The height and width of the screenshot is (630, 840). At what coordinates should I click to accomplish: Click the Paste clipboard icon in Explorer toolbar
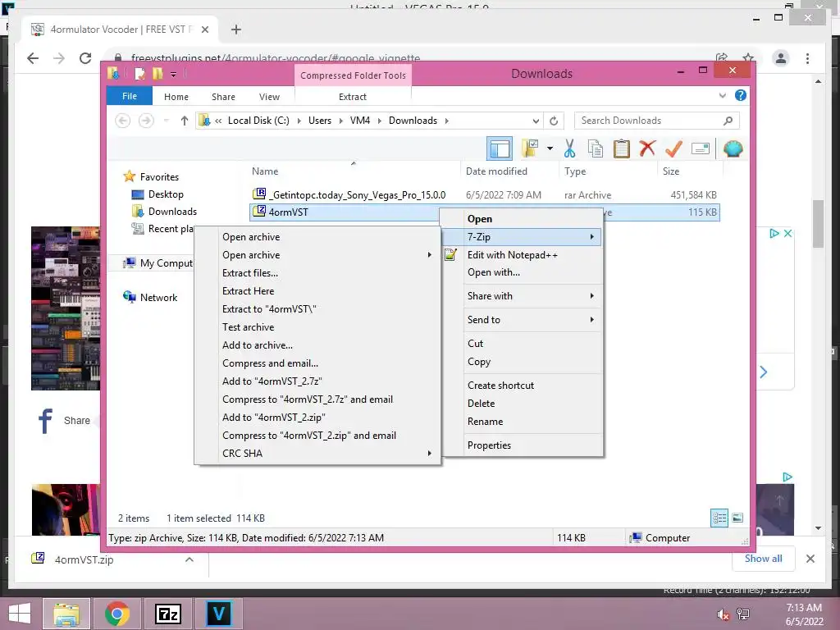(x=622, y=148)
